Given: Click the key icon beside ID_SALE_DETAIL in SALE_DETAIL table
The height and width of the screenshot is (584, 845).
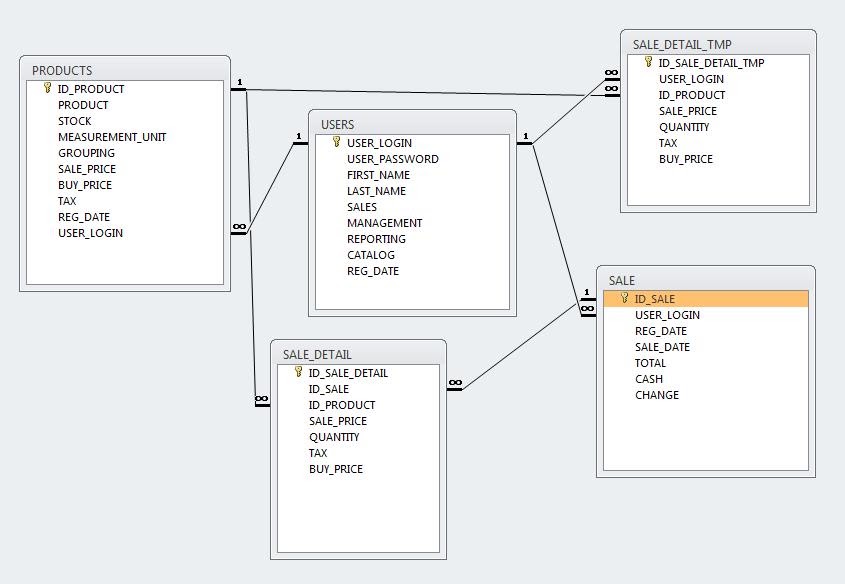Looking at the screenshot, I should [299, 372].
